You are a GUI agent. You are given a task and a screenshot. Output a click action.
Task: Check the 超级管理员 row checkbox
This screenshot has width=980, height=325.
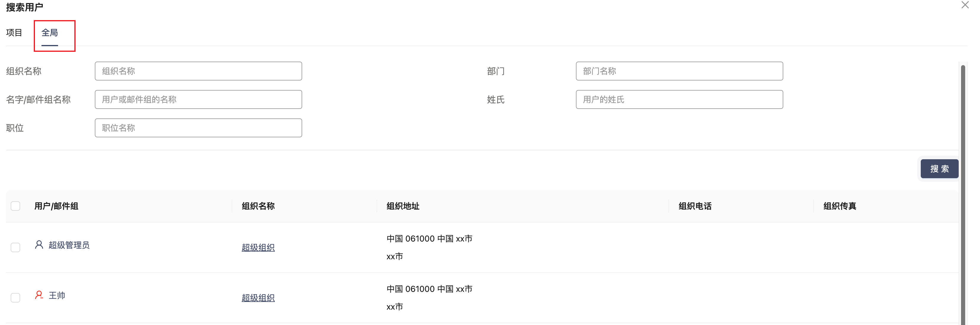[16, 247]
